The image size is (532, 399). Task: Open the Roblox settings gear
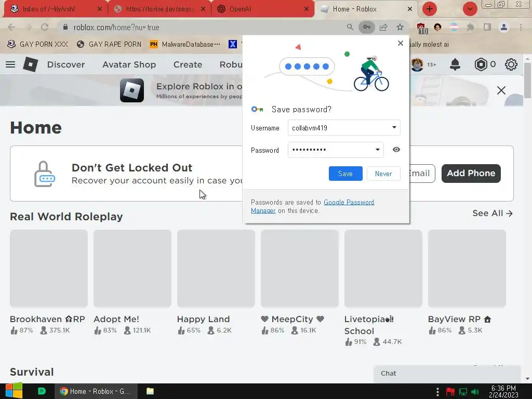point(511,64)
